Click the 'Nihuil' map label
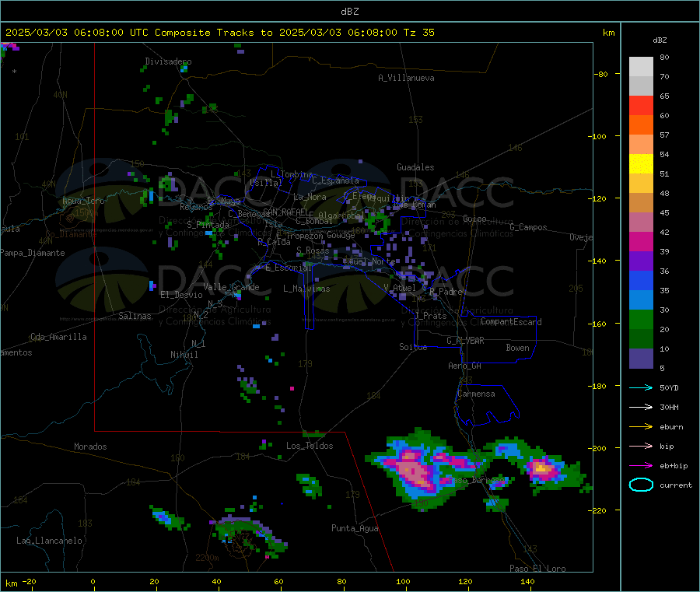 coord(184,355)
